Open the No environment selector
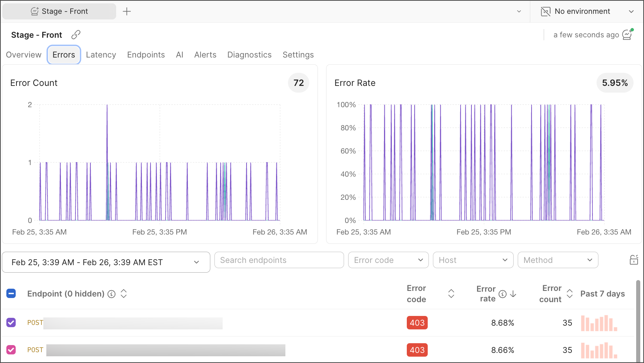This screenshot has height=363, width=644. 587,12
